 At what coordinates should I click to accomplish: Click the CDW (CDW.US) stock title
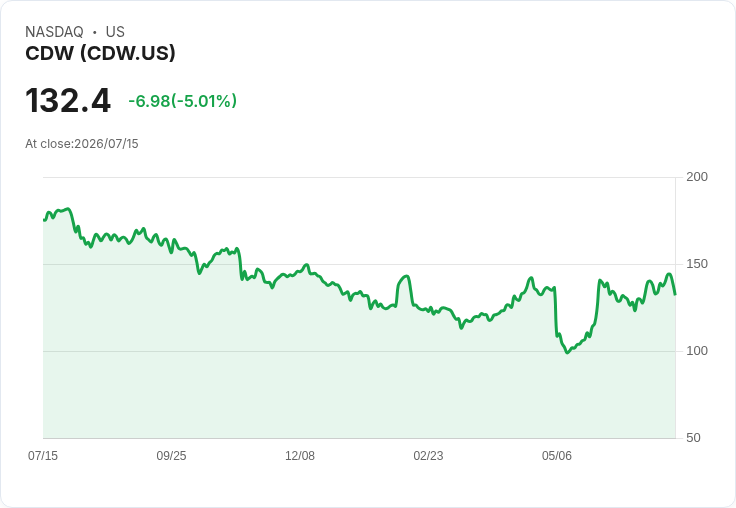coord(100,53)
